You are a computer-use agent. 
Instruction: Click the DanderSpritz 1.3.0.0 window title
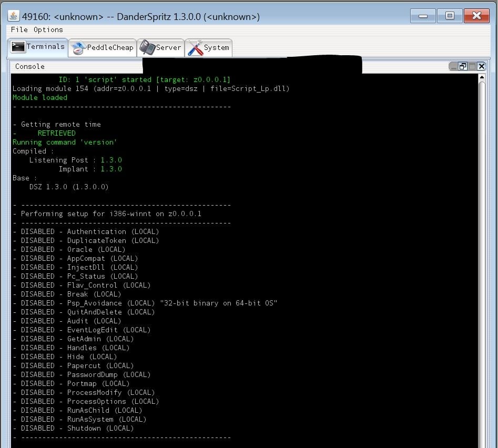click(141, 16)
